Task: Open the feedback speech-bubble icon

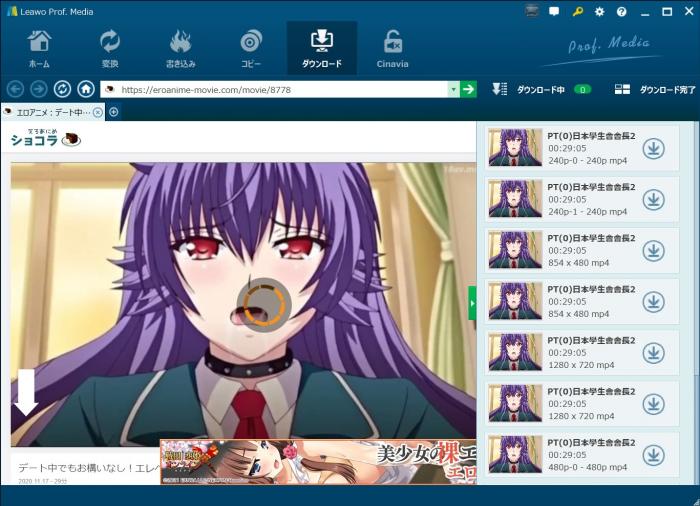Action: coord(554,12)
